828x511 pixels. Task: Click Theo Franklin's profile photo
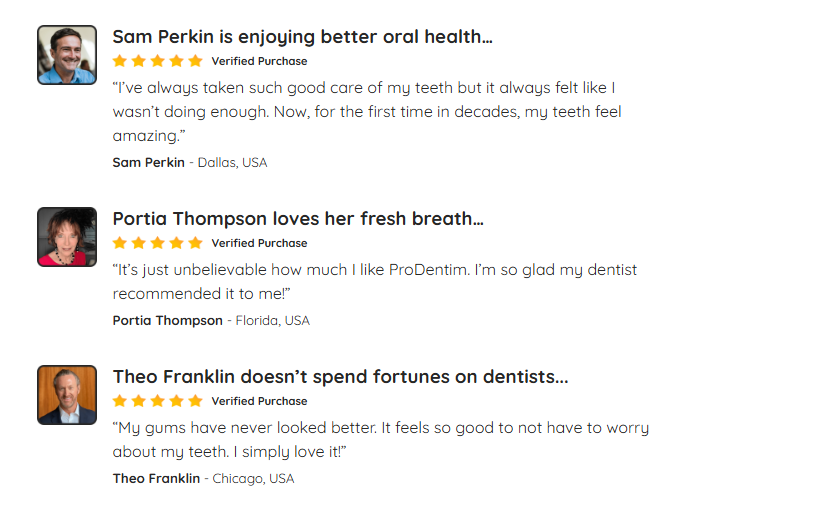67,395
